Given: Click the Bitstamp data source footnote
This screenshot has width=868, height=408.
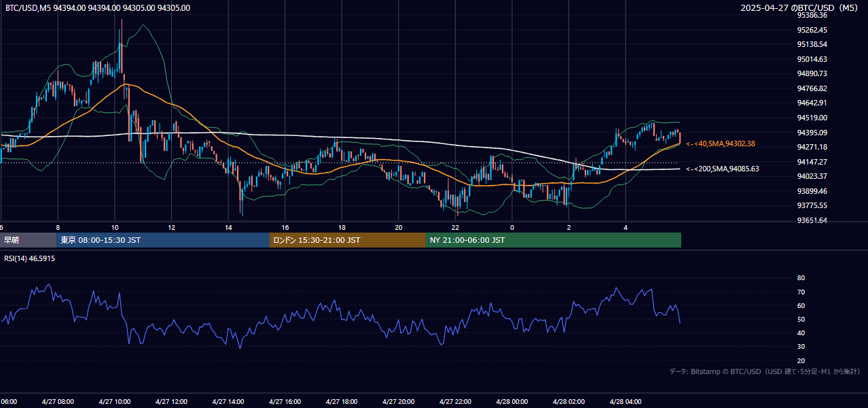Looking at the screenshot, I should click(765, 371).
